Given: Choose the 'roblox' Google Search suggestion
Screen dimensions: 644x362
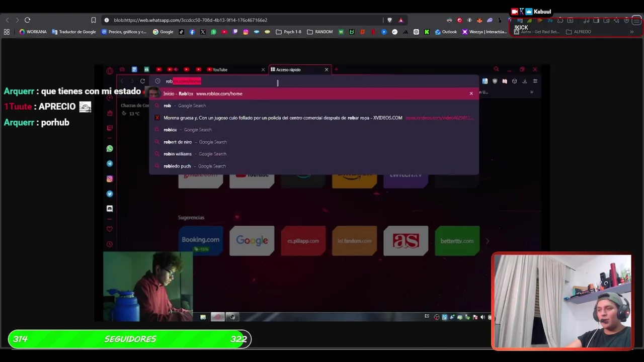Looking at the screenshot, I should [x=313, y=130].
